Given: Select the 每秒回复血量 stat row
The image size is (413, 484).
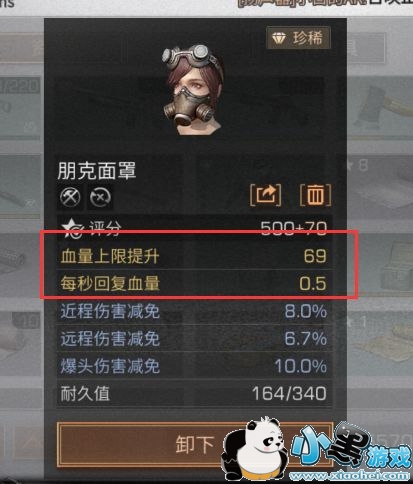Looking at the screenshot, I should click(x=194, y=283).
